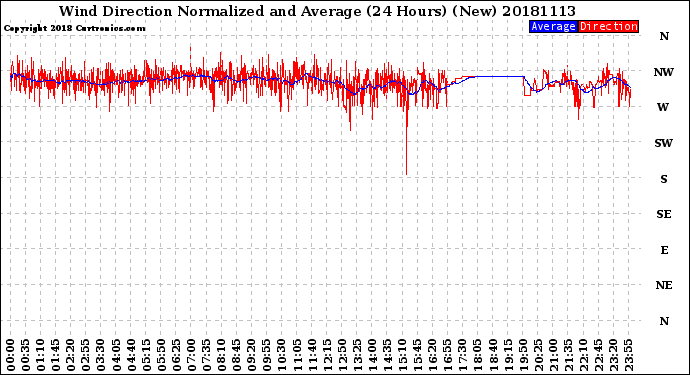Click the E label on direction axis

(664, 250)
